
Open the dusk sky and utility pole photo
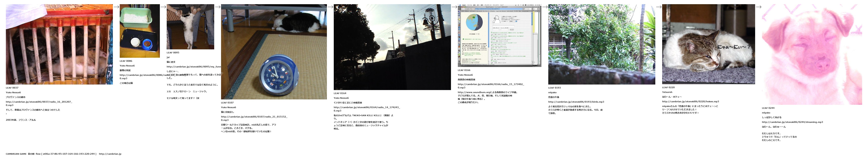coord(392,47)
